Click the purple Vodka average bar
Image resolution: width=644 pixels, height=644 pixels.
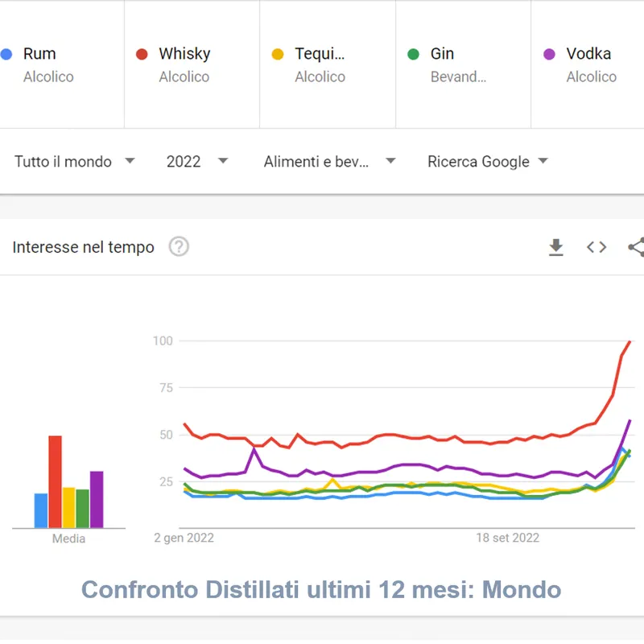[x=97, y=499]
